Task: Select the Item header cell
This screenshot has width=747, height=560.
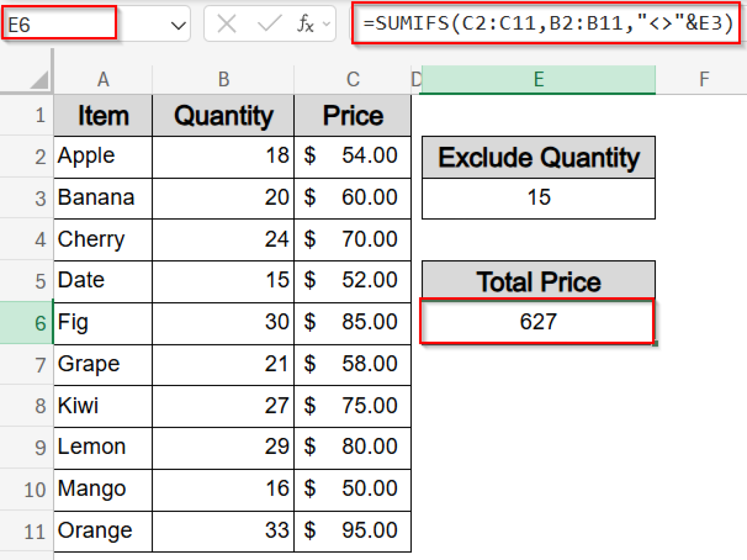Action: [x=103, y=115]
